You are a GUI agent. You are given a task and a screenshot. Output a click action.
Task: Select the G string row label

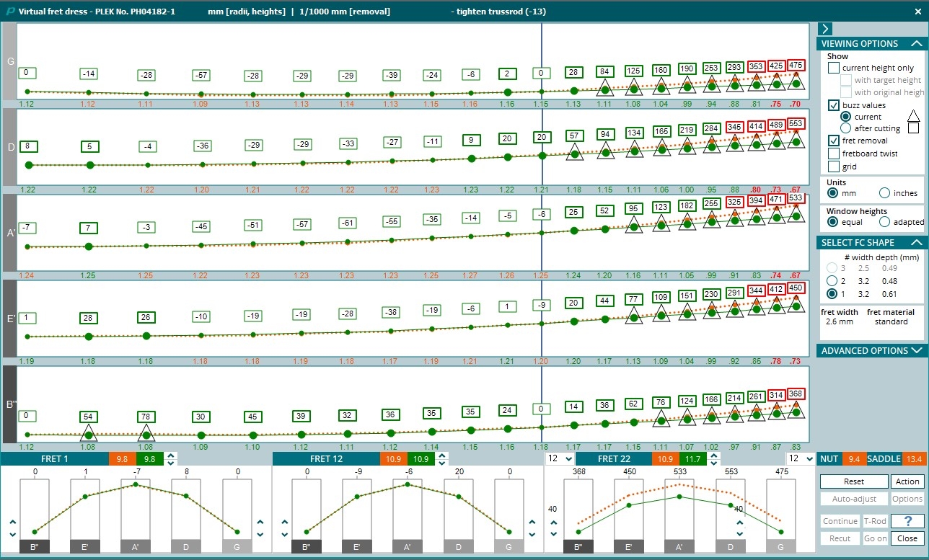pyautogui.click(x=9, y=61)
